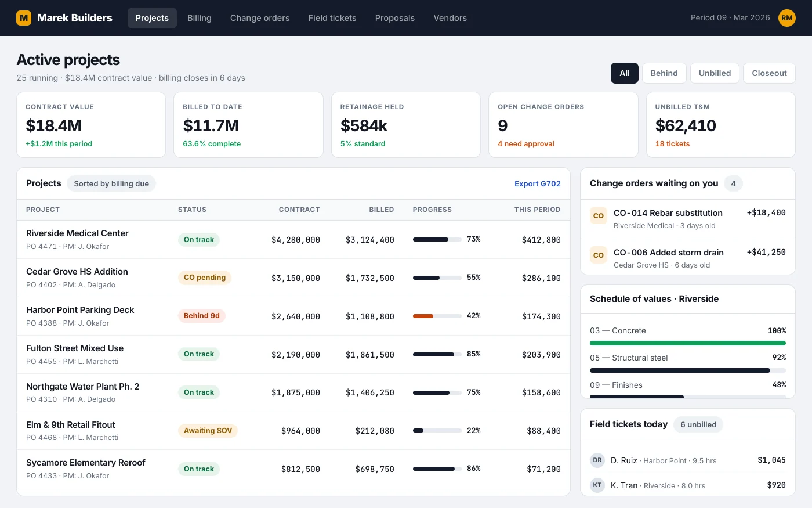Select the All filter
This screenshot has width=812, height=508.
coord(625,73)
